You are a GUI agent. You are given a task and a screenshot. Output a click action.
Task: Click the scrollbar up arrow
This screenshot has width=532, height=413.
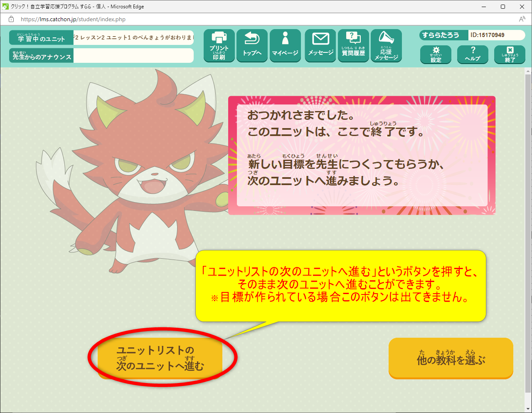pos(528,71)
